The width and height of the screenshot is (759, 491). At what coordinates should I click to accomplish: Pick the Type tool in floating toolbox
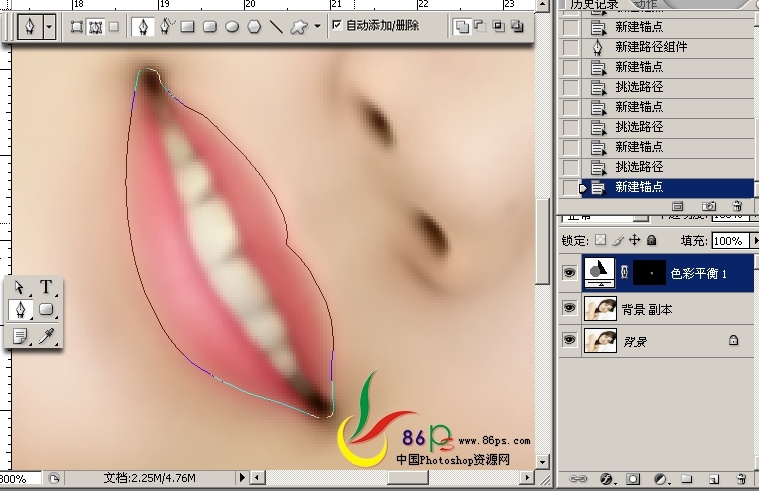(46, 287)
